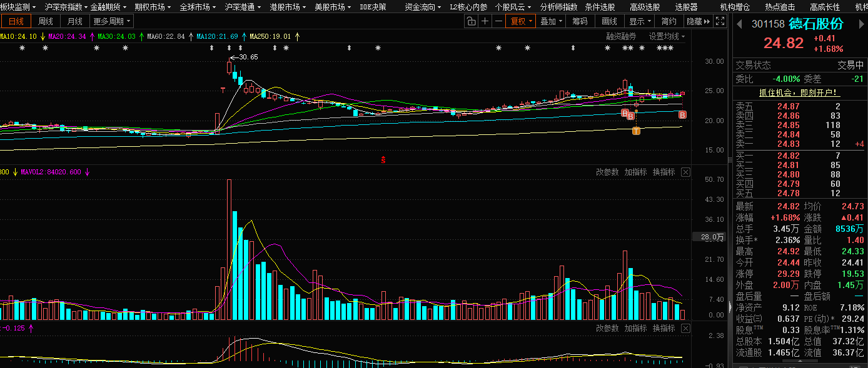This screenshot has width=868, height=368.
Task: Click the 卖一 price 24.83
Action: click(x=789, y=144)
